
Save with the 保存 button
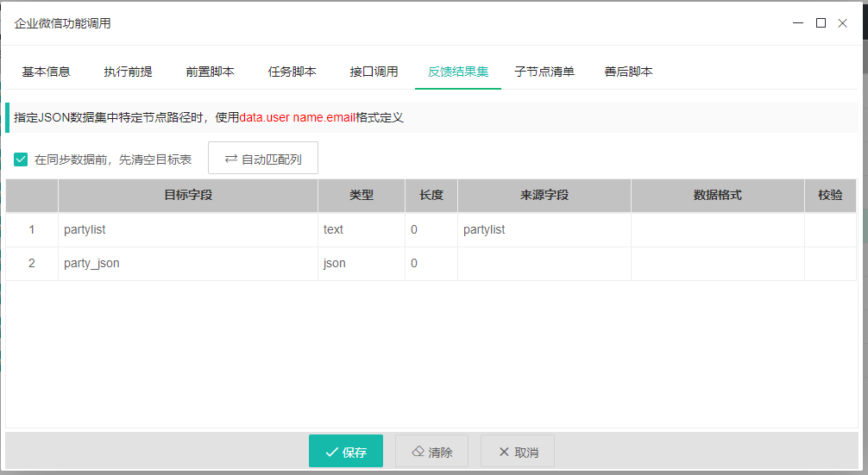click(346, 451)
